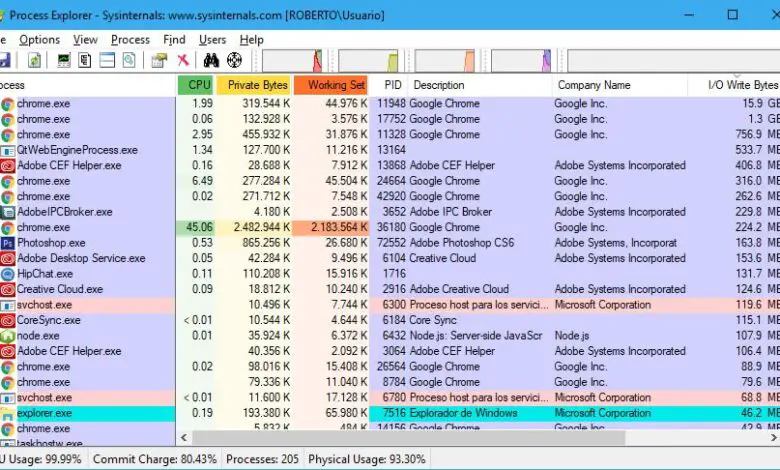Sort by the Private Bytes column header
Viewport: 780px width, 470px height.
pos(253,85)
